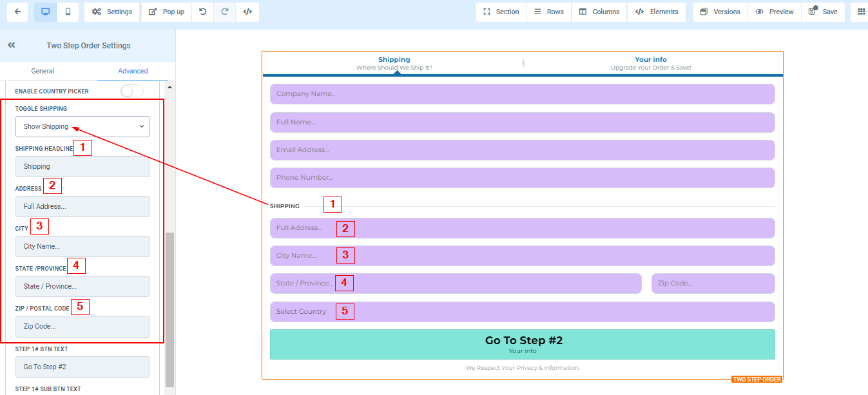Open the Elements panel
Image resolution: width=868 pixels, height=395 pixels.
tap(657, 12)
